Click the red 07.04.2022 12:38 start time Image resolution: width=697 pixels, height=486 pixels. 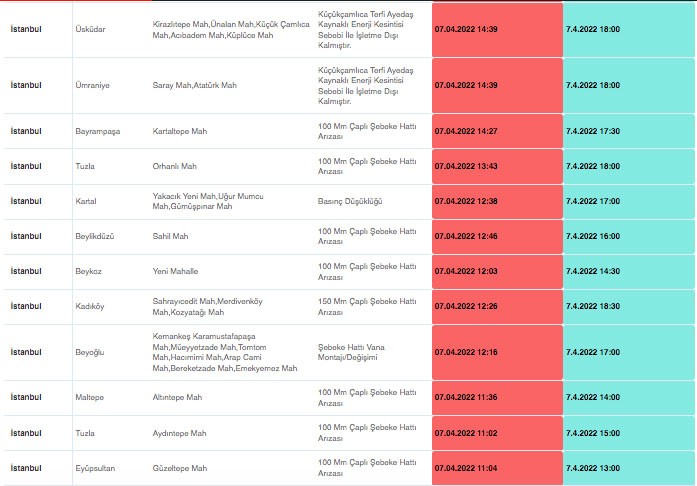[466, 201]
